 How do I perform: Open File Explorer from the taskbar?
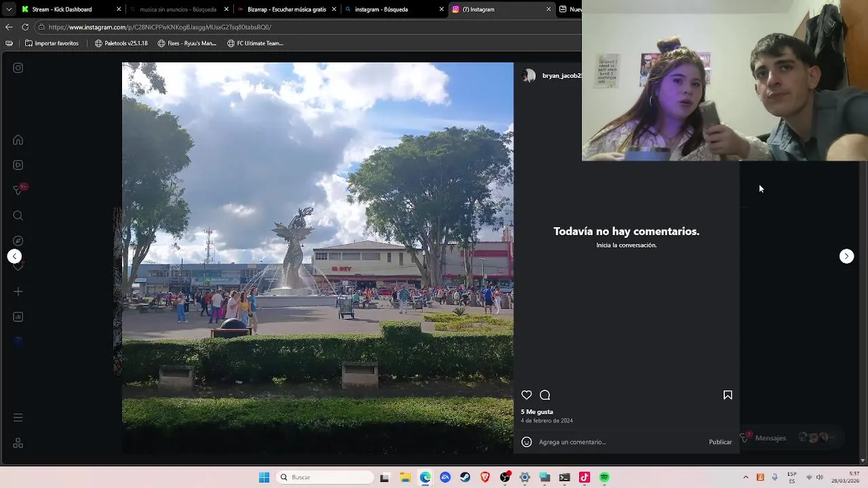point(405,477)
